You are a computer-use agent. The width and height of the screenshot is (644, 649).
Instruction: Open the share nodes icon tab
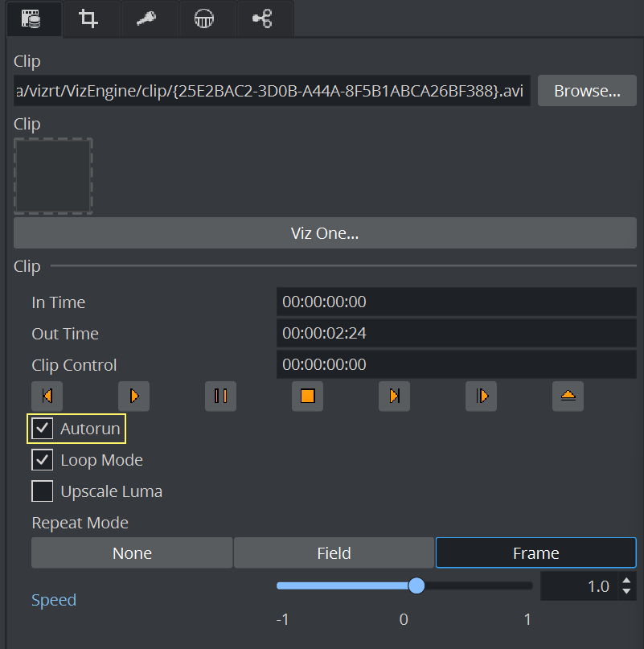(262, 18)
